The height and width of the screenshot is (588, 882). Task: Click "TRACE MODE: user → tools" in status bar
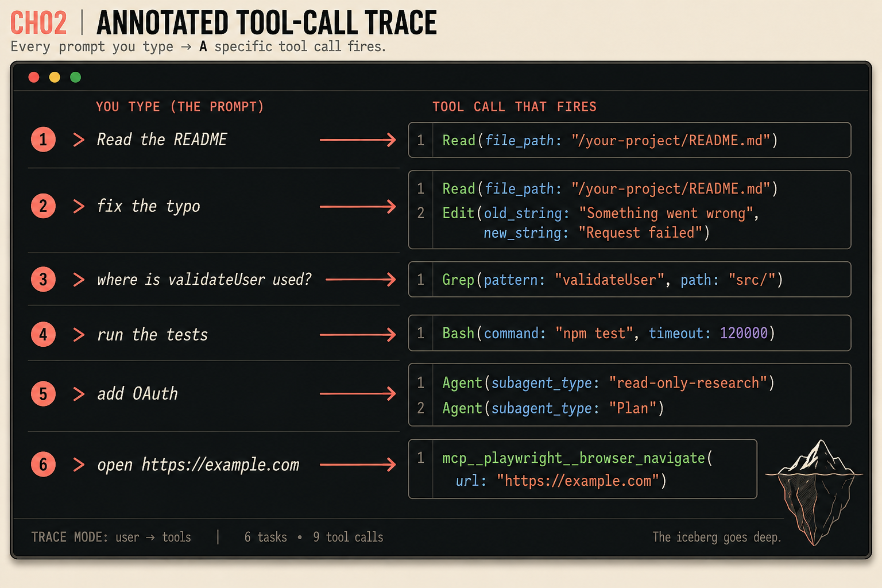coord(111,537)
